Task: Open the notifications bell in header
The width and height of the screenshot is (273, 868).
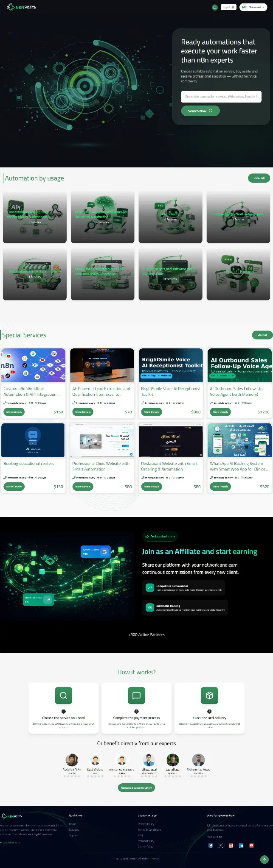Action: point(215,7)
